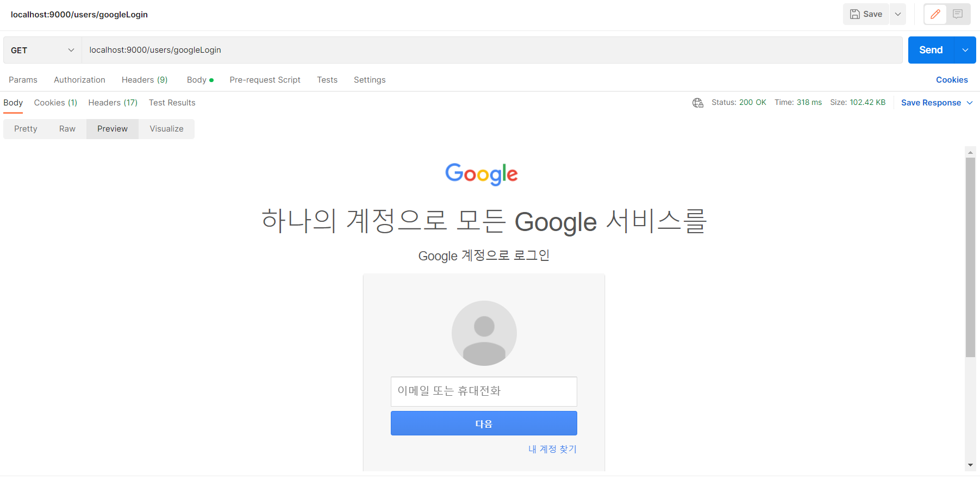This screenshot has width=980, height=480.
Task: Expand the Send options arrow
Action: point(965,50)
